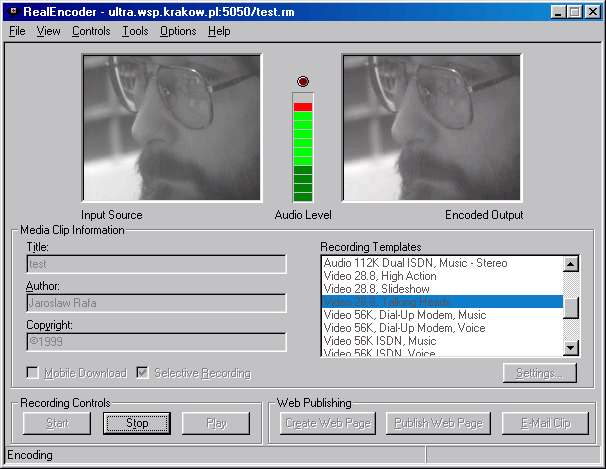This screenshot has width=606, height=469.
Task: Click the Stop recording button
Action: point(137,423)
